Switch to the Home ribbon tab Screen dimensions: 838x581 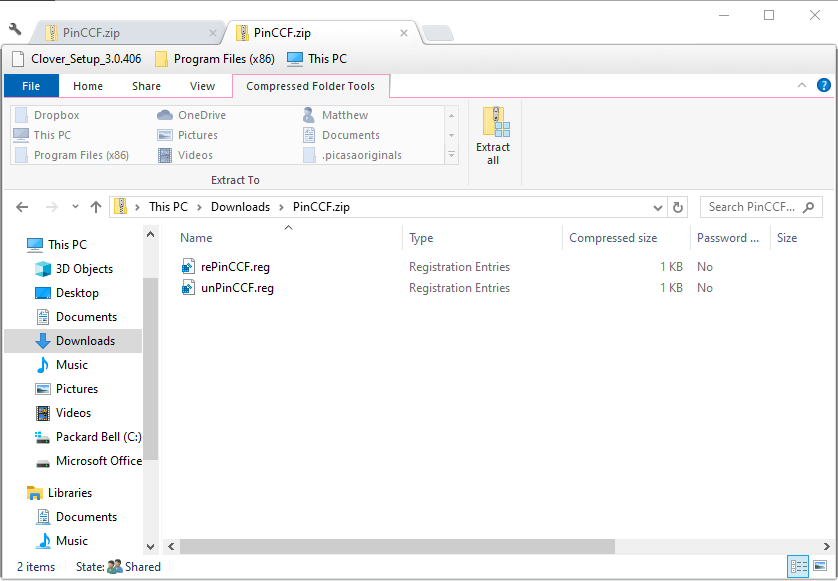coord(88,86)
